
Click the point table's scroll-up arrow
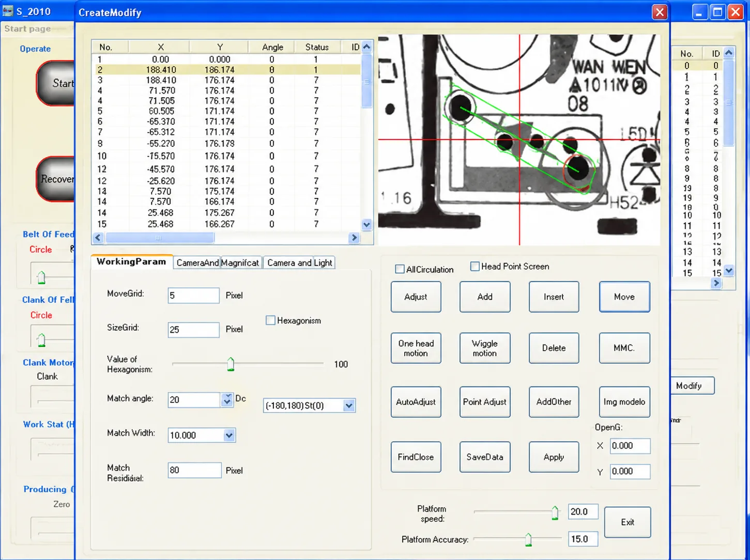point(366,47)
